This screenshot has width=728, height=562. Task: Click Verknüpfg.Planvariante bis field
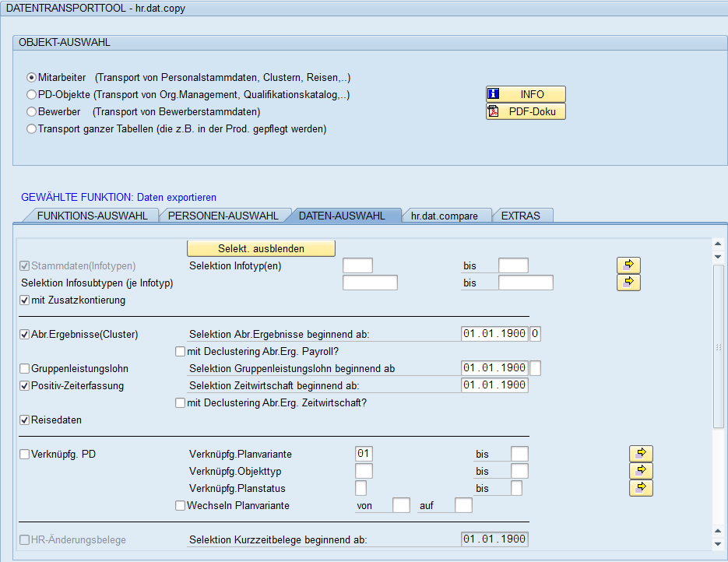pyautogui.click(x=519, y=453)
